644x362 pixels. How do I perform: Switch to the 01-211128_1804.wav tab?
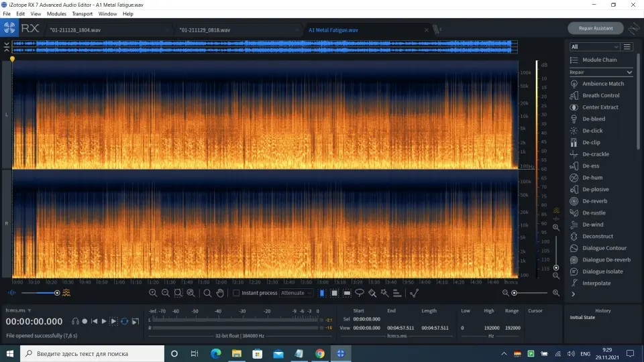click(x=74, y=29)
